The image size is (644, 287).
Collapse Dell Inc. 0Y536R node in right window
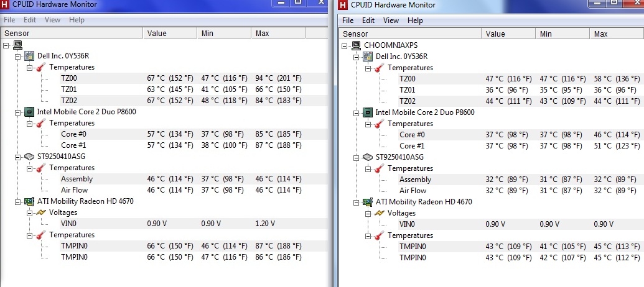(356, 57)
